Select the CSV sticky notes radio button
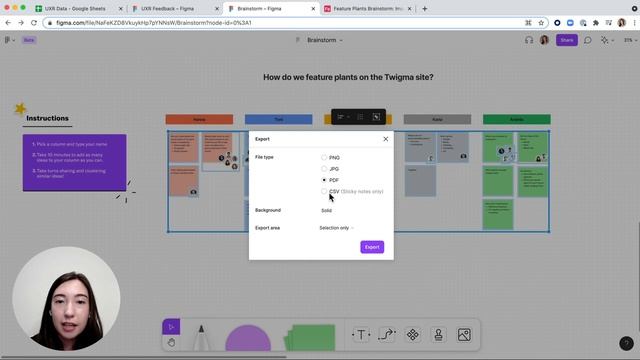Screen dimensions: 640x360 pyautogui.click(x=324, y=191)
